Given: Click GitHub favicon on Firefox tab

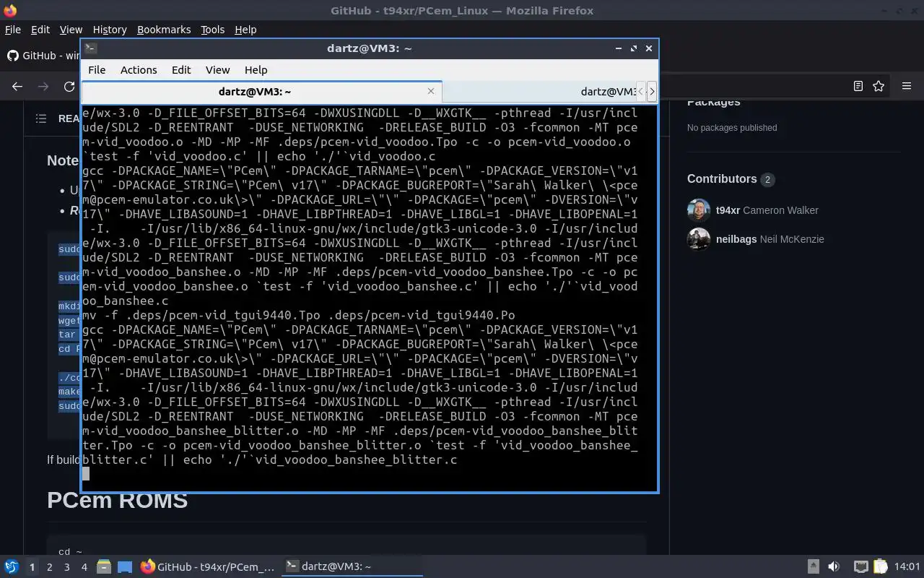Looking at the screenshot, I should point(12,56).
